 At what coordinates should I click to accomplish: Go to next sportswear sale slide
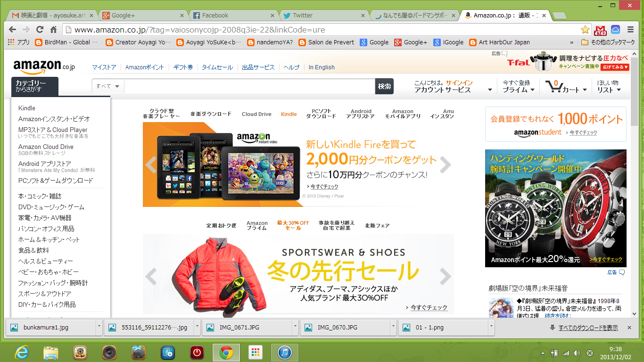click(x=446, y=277)
